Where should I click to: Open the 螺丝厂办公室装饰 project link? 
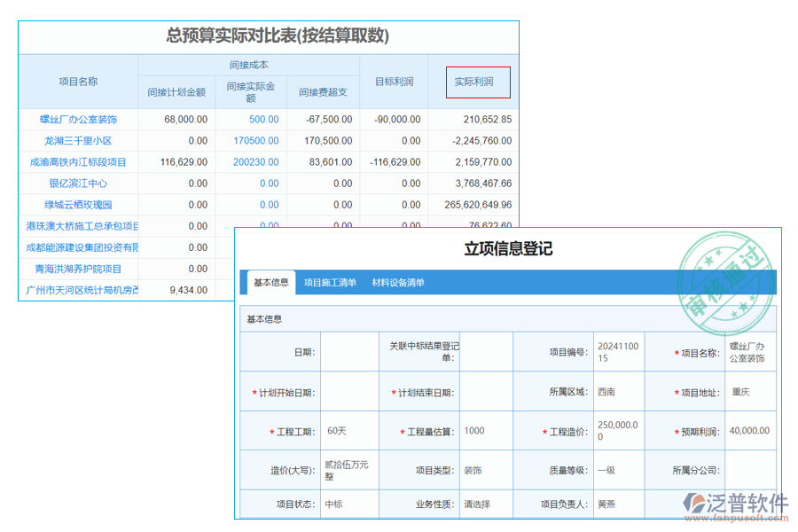point(78,119)
